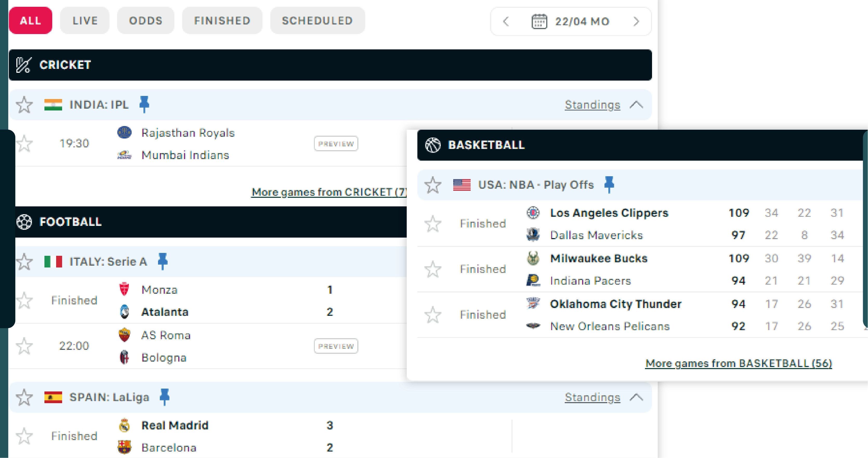Click the cricket bat icon in CRICKET header
868x458 pixels.
pyautogui.click(x=24, y=65)
